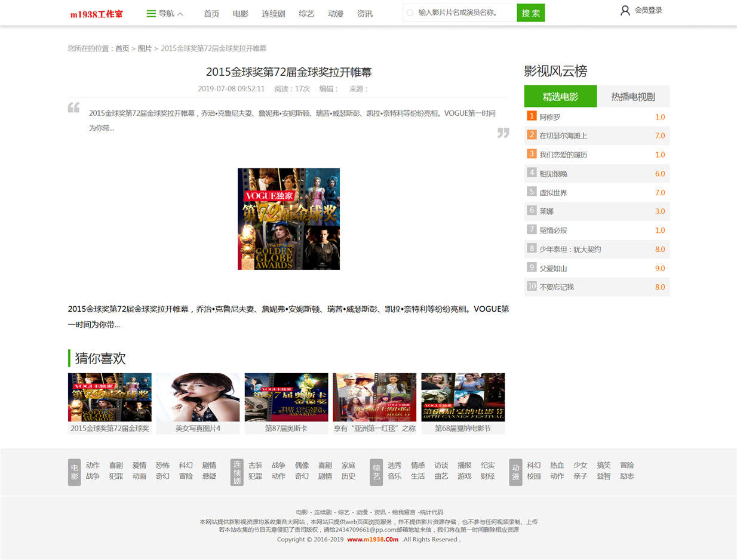Viewport: 737px width, 560px height.
Task: Click the gray 电影 footer category badge
Action: click(x=75, y=472)
